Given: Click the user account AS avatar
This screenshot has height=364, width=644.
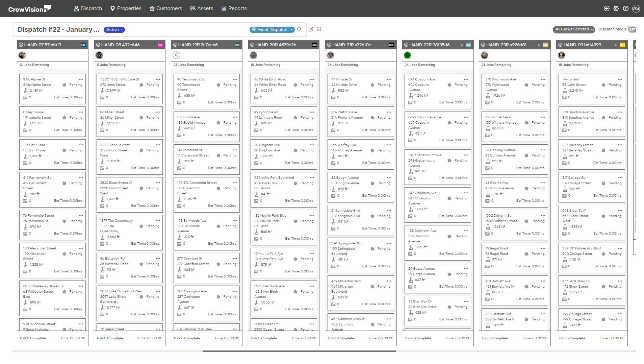Looking at the screenshot, I should [x=636, y=8].
